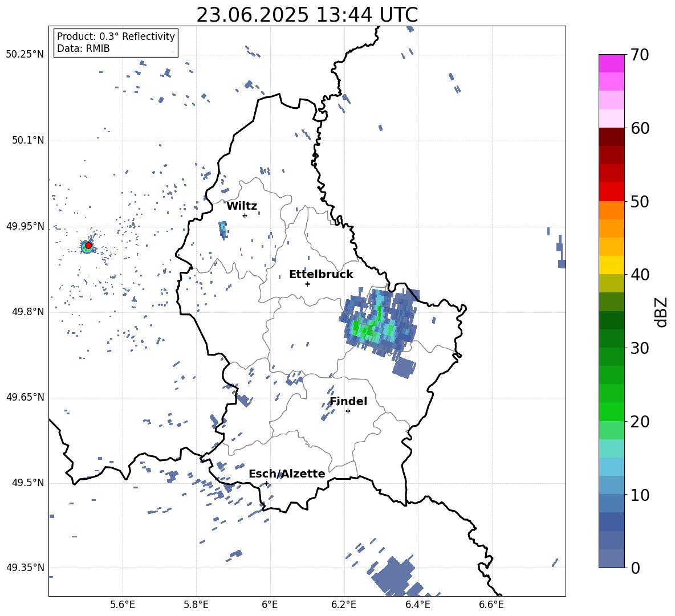The height and width of the screenshot is (616, 675).
Task: Click the 40 dBZ colorbar label
Action: click(639, 275)
